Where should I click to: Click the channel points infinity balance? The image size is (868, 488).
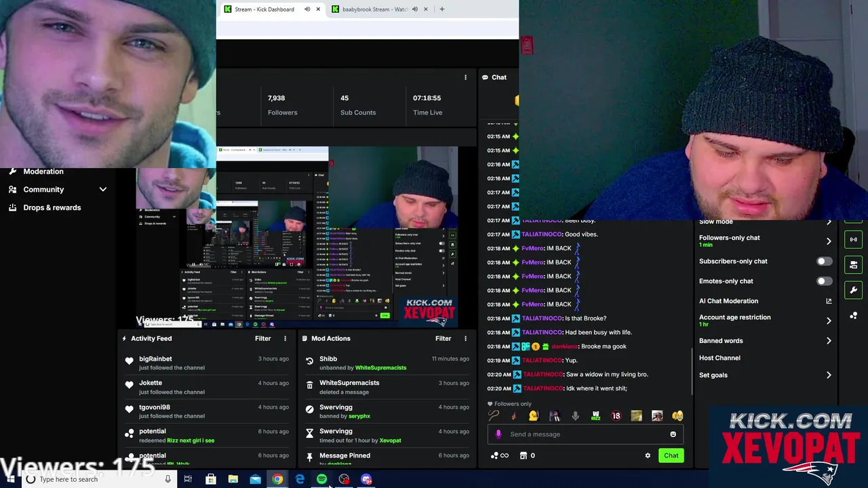(x=499, y=455)
